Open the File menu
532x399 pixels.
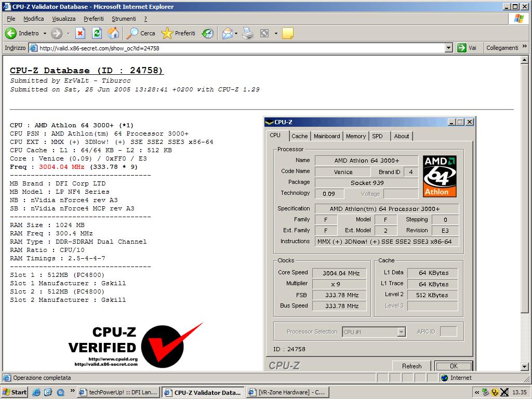pyautogui.click(x=11, y=19)
